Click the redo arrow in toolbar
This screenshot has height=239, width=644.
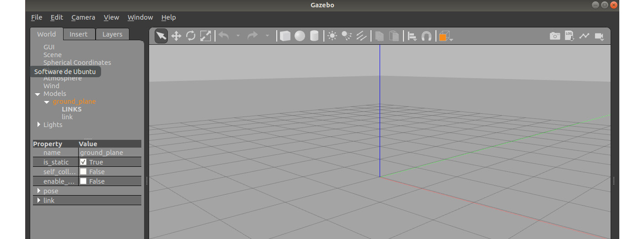[x=253, y=36]
